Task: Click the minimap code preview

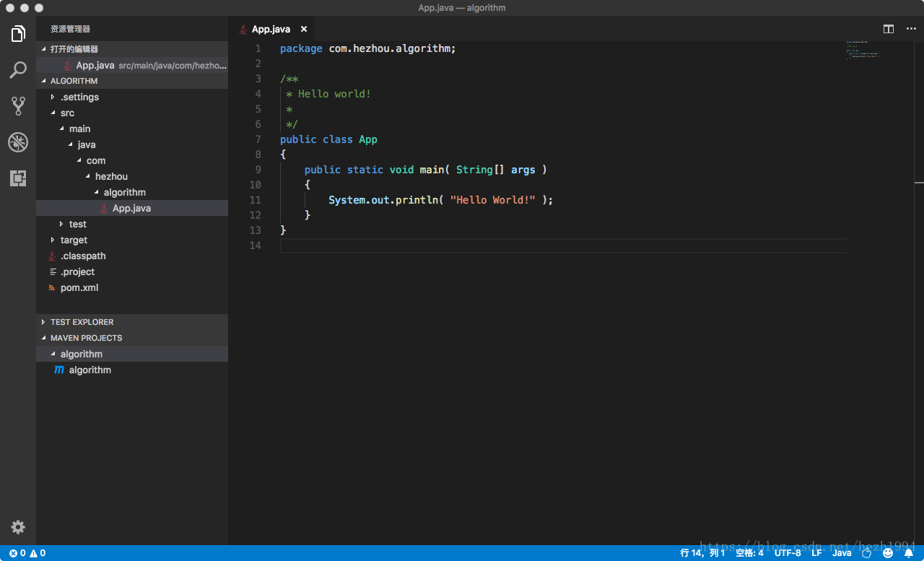Action: (863, 50)
